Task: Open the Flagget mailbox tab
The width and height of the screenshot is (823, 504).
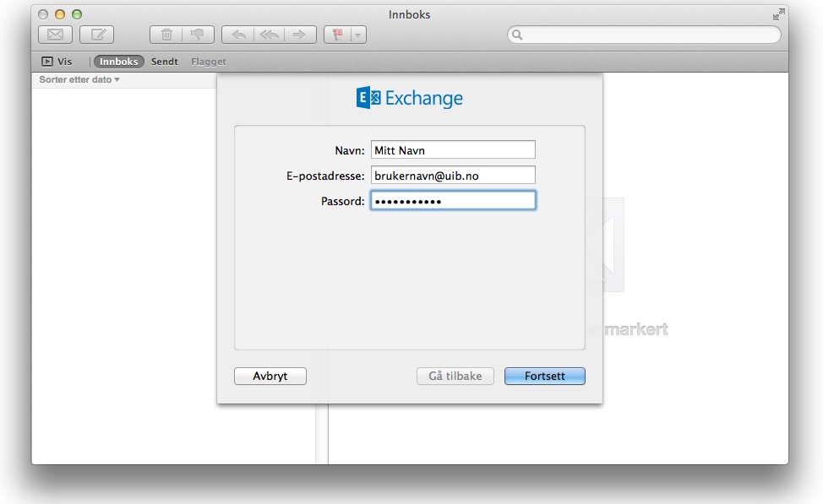Action: [x=209, y=62]
